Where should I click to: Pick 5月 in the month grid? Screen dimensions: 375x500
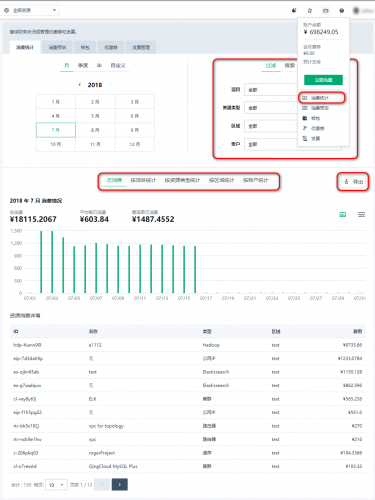95,116
